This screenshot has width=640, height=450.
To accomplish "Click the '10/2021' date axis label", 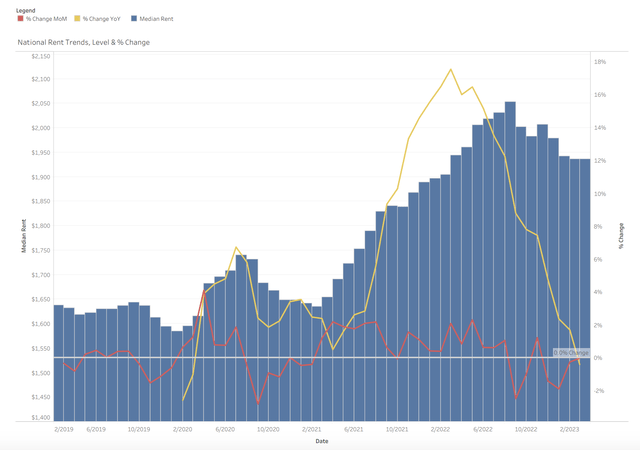I will point(397,430).
